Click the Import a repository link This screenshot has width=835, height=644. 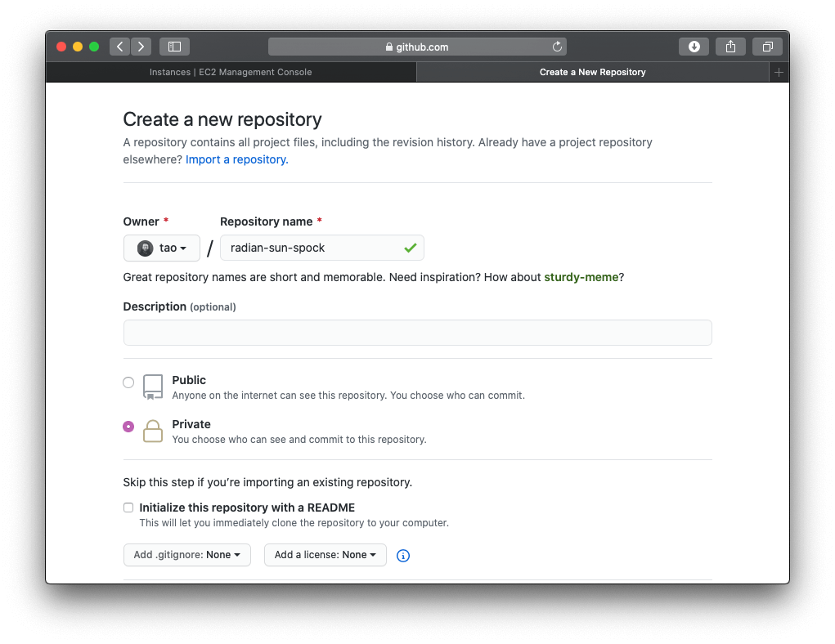pyautogui.click(x=236, y=159)
